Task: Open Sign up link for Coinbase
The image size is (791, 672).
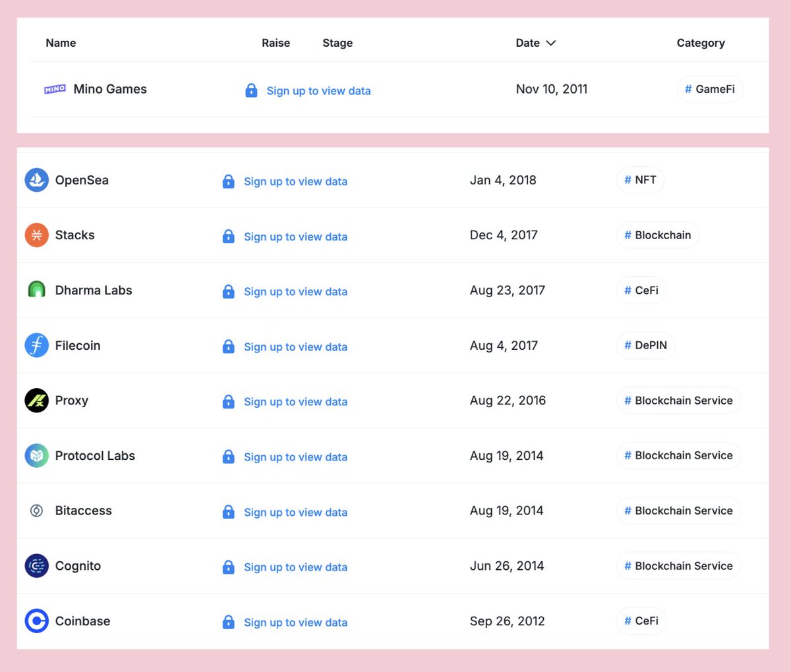Action: coord(295,623)
